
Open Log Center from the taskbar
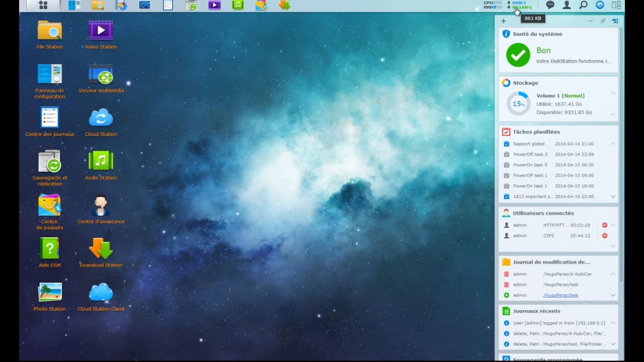[168, 6]
